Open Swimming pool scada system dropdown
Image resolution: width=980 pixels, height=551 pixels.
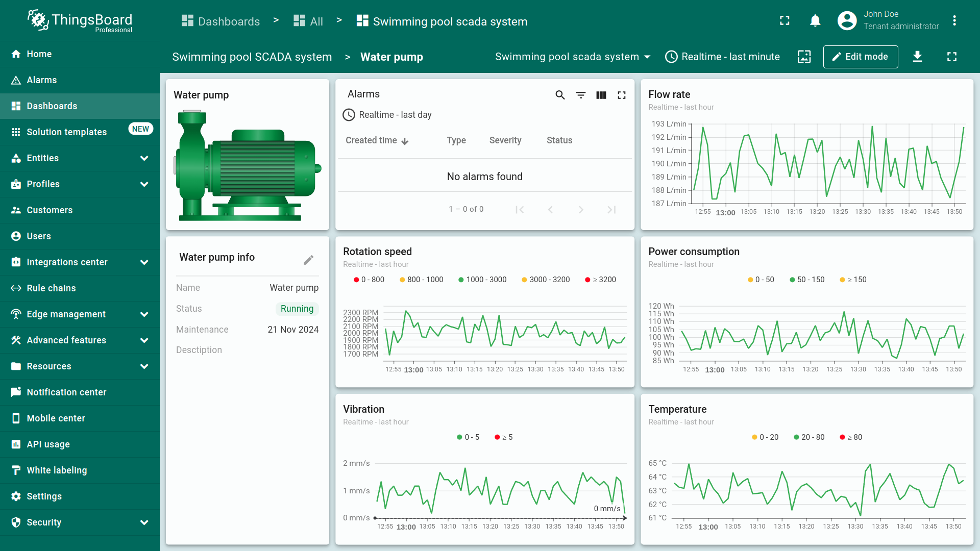pyautogui.click(x=572, y=57)
